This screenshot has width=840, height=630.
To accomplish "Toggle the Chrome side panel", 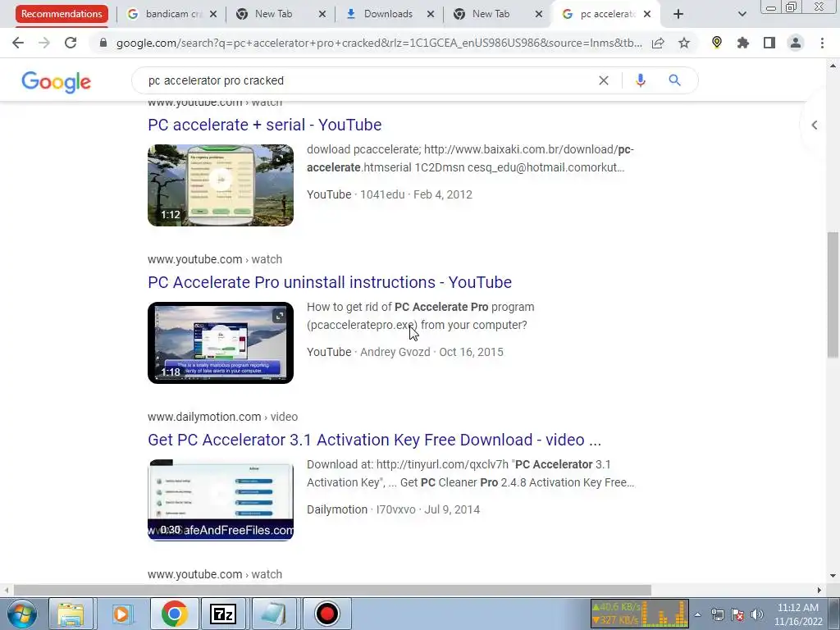I will tap(769, 43).
